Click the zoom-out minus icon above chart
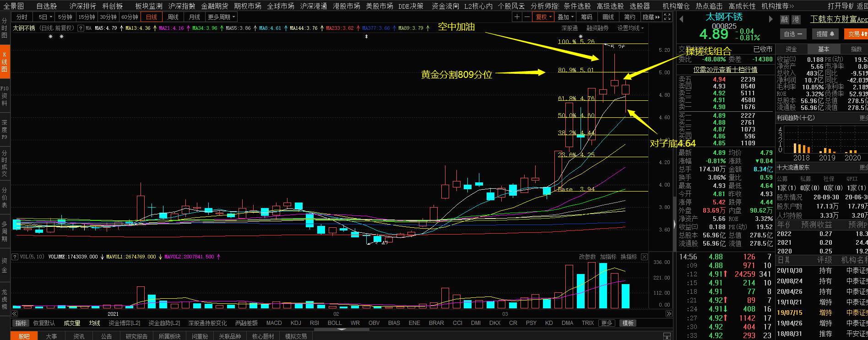Screen dimensions: 868x340 (x=527, y=17)
